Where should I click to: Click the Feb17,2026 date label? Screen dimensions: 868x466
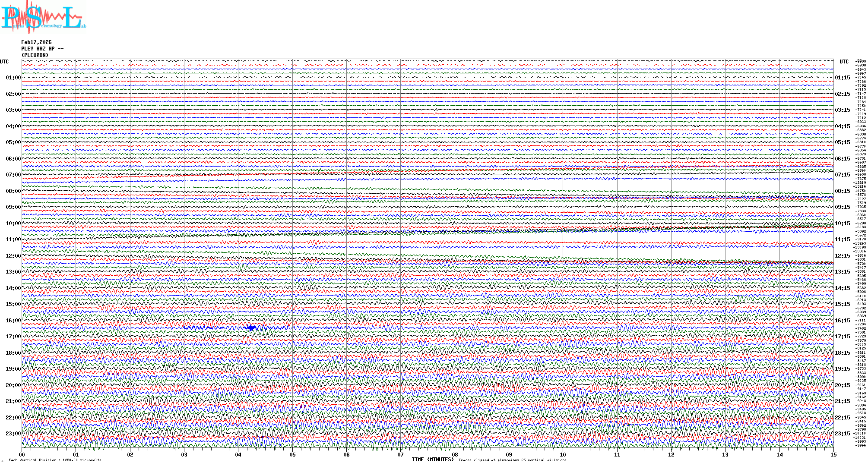point(36,42)
